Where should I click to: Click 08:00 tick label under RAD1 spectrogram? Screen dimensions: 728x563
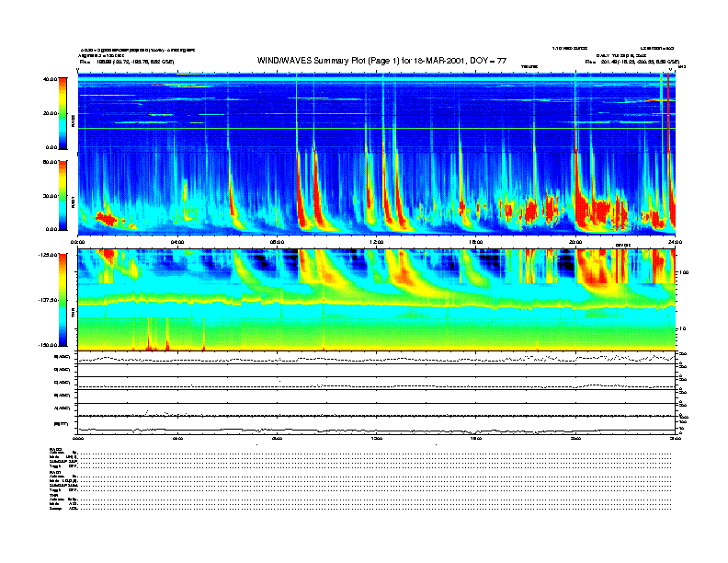(277, 242)
